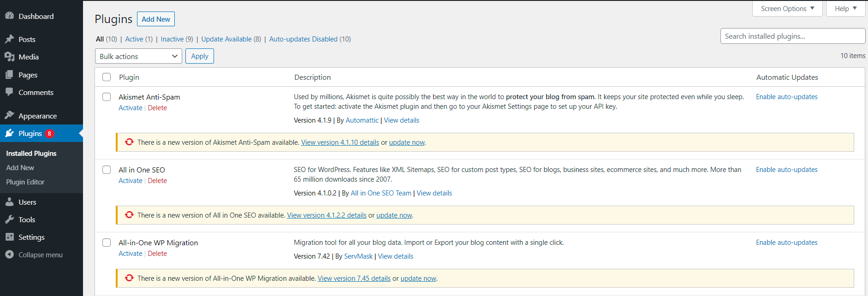The height and width of the screenshot is (296, 868).
Task: Click the Posts pushpin icon
Action: (9, 39)
